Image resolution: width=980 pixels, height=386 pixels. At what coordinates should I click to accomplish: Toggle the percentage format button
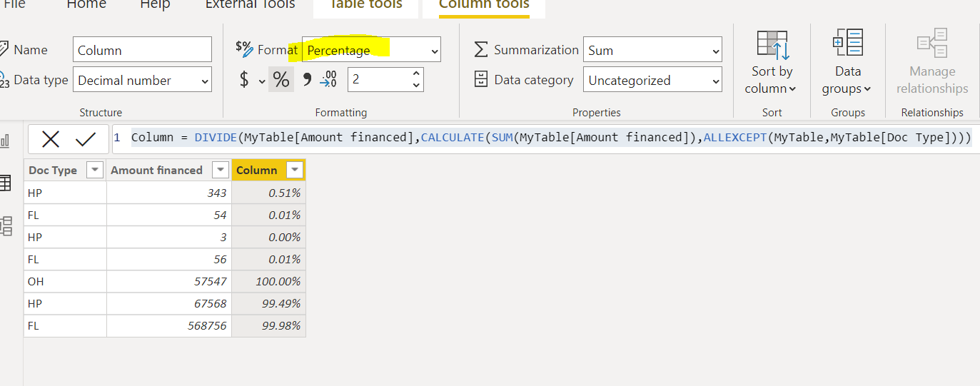pyautogui.click(x=281, y=80)
